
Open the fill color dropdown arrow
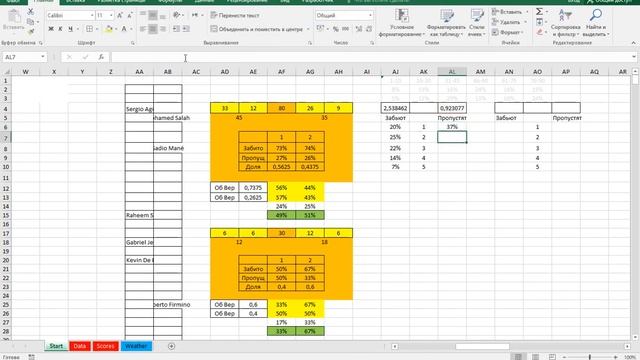[x=116, y=29]
